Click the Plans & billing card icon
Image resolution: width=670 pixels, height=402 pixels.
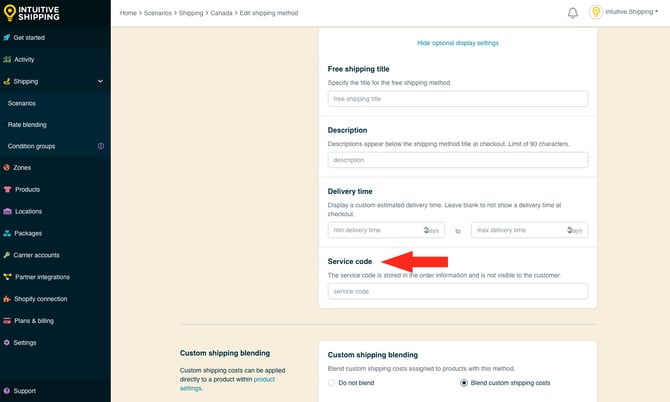point(7,320)
